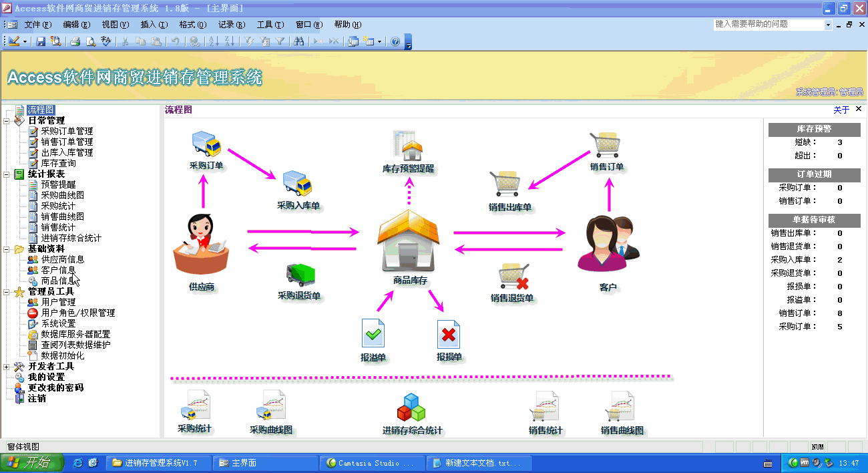Click the Find binoculars toolbar icon
Viewport: 868px width, 473px height.
(298, 41)
